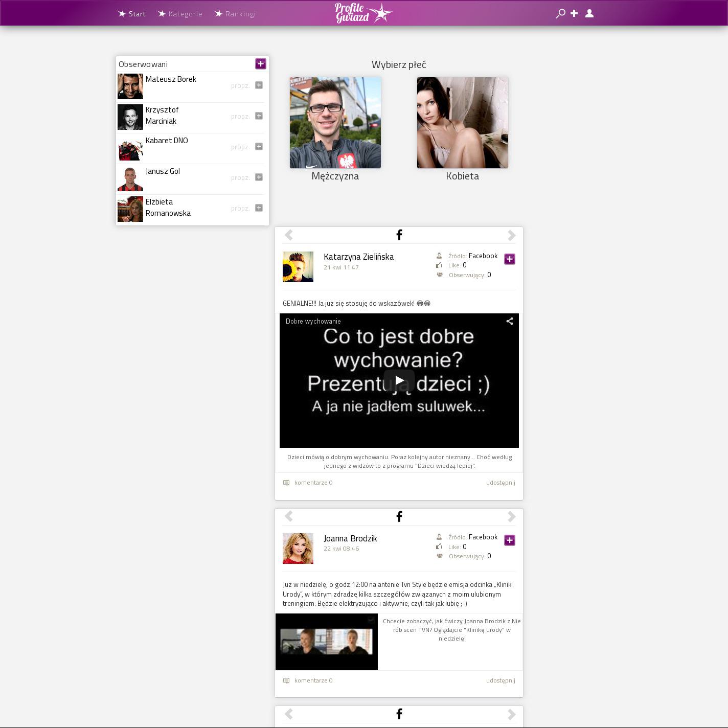Follow Katarzyna Zielińska with purple plus
Image resolution: width=728 pixels, height=728 pixels.
click(510, 259)
